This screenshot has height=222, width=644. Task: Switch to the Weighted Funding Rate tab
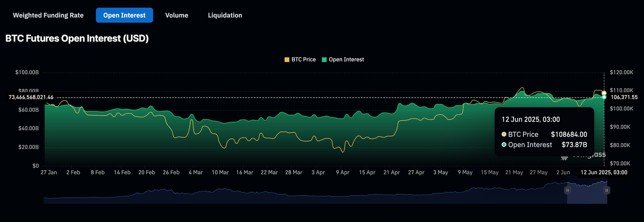pos(48,15)
